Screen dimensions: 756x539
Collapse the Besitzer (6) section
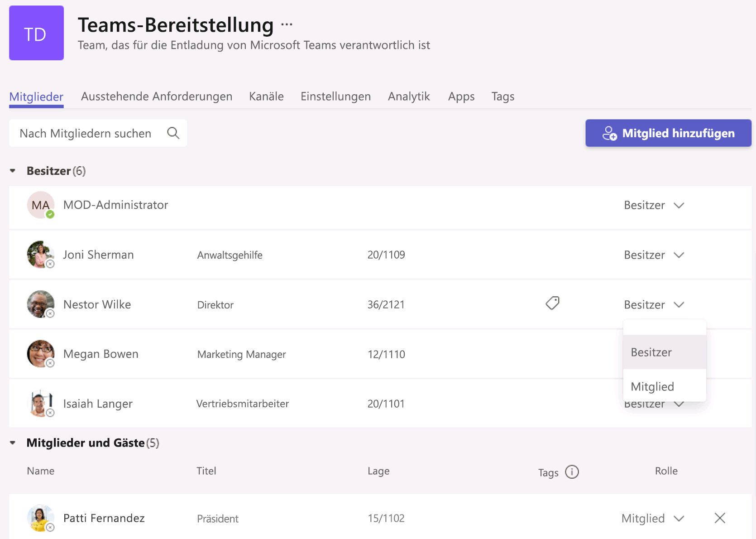[x=13, y=171]
